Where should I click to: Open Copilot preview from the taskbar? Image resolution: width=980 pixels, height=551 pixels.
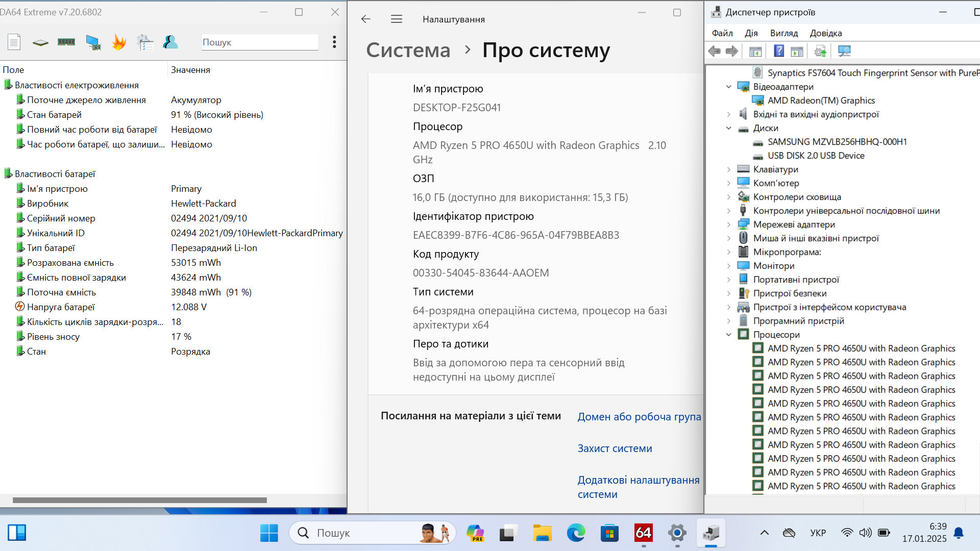click(475, 533)
